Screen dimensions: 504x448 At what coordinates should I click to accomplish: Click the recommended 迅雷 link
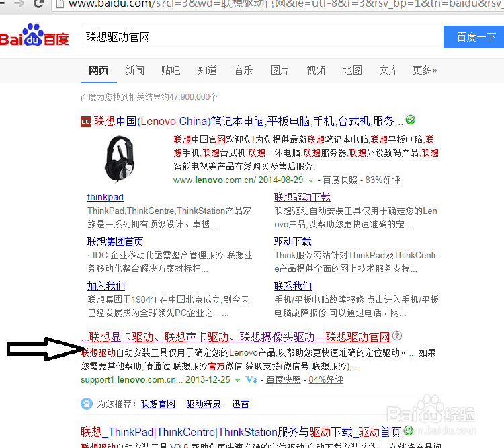tap(241, 404)
